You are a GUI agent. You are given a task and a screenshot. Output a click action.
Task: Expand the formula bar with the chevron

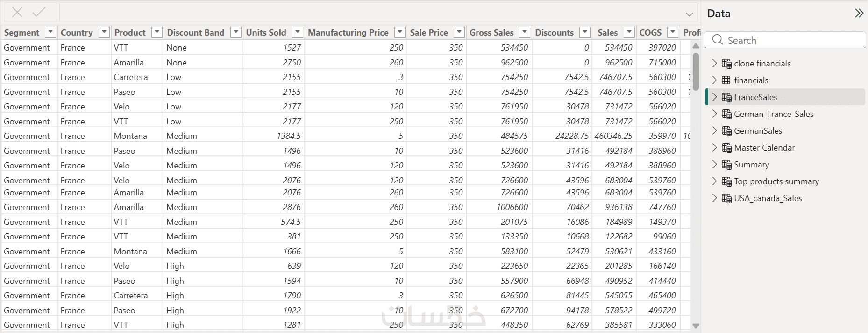[689, 14]
